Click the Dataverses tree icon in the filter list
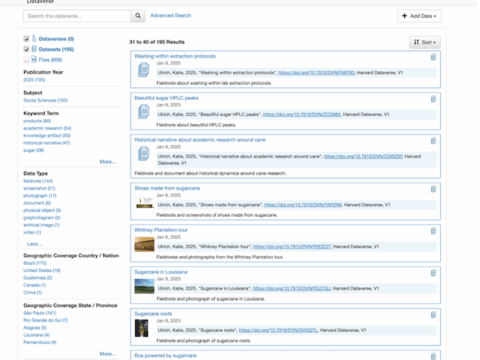 (34, 39)
